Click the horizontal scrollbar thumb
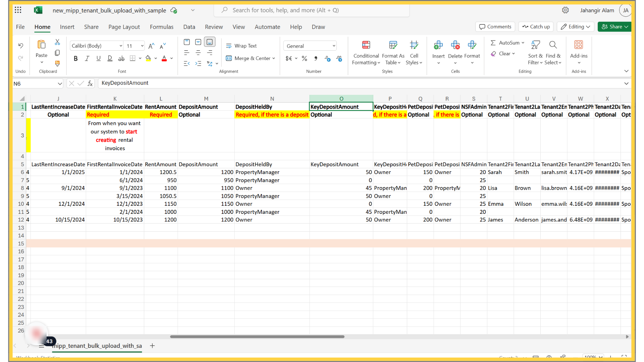This screenshot has width=644, height=362. coord(257,337)
